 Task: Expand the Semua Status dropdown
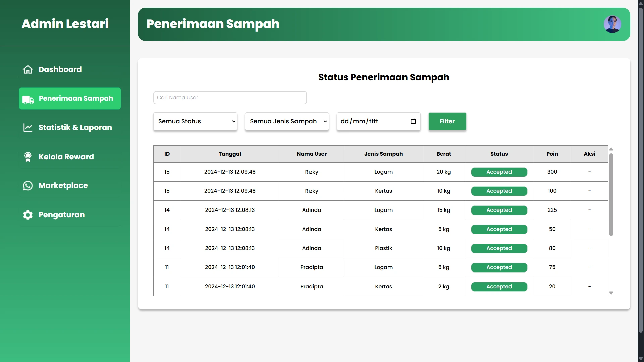pos(195,121)
